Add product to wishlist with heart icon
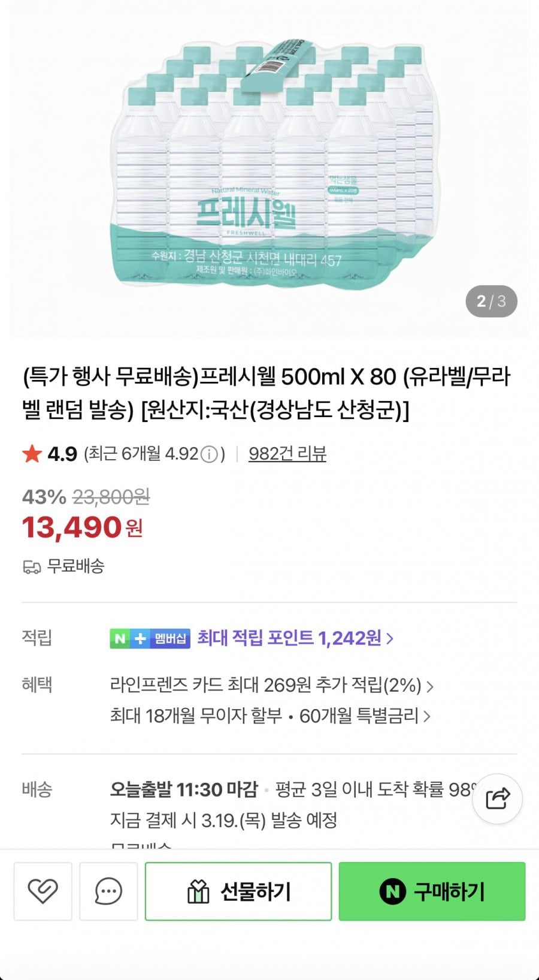This screenshot has height=980, width=539. [43, 891]
